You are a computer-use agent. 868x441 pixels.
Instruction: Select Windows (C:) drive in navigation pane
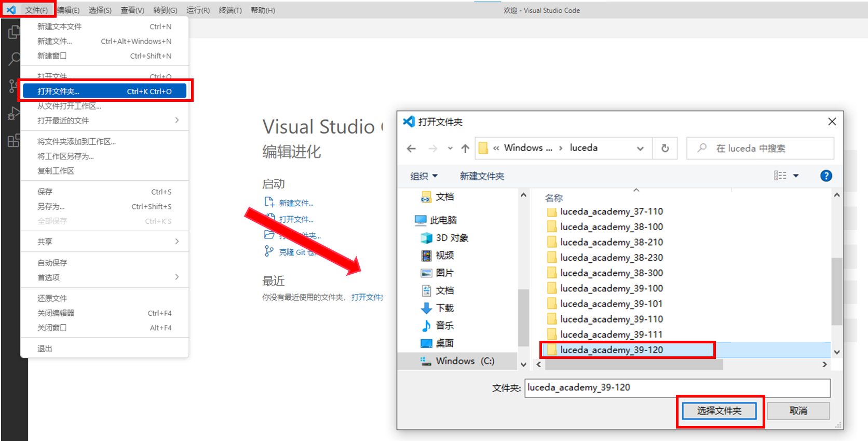[x=457, y=361]
